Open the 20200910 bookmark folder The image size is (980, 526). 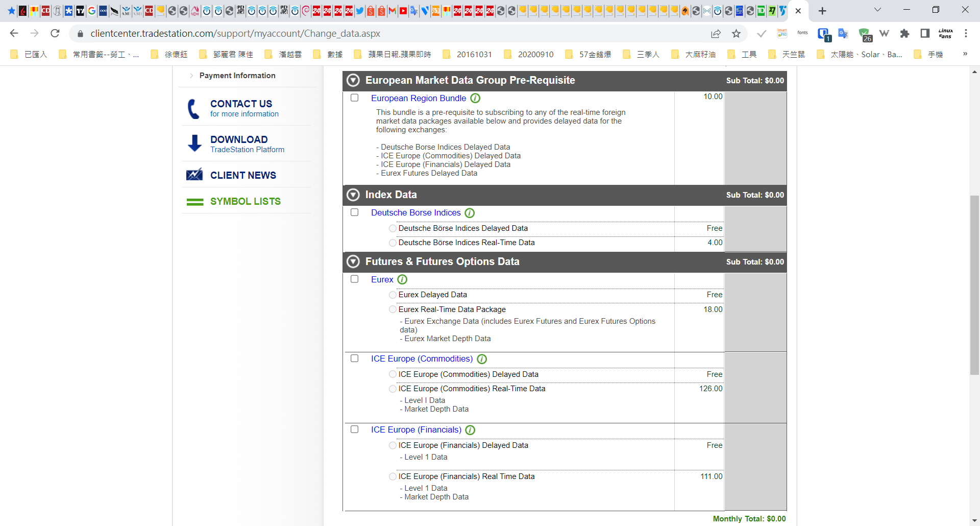coord(529,54)
